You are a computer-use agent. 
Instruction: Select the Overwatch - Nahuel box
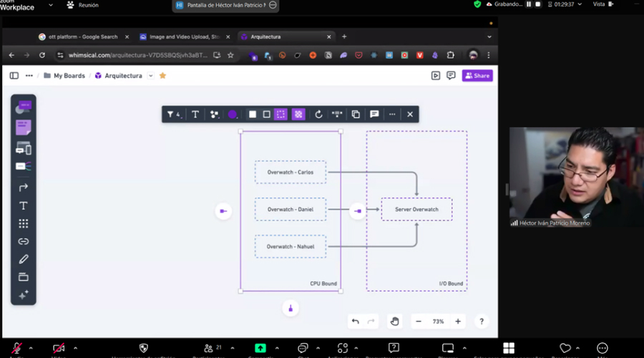pos(291,246)
